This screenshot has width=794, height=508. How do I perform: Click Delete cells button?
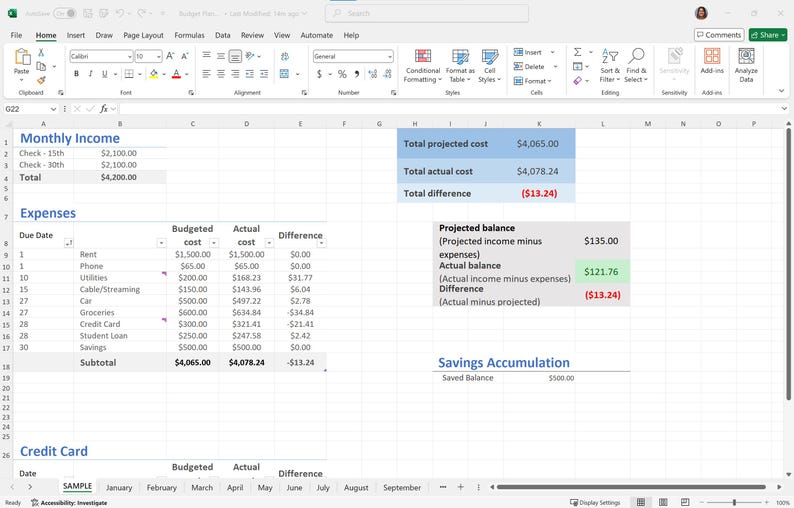coord(530,66)
